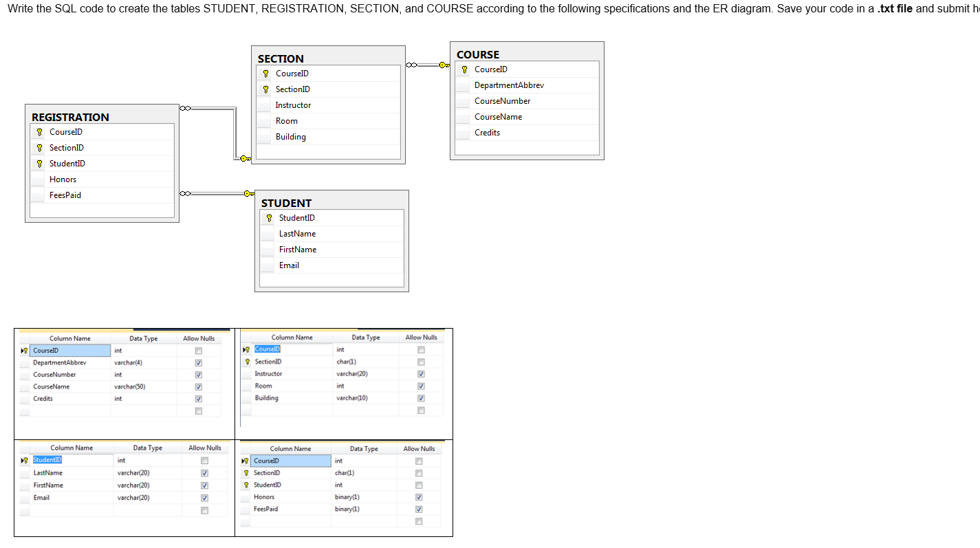Viewport: 980px width, 548px height.
Task: Select the key icon beside CourseID in the SECTION diagram box
Action: [x=266, y=74]
